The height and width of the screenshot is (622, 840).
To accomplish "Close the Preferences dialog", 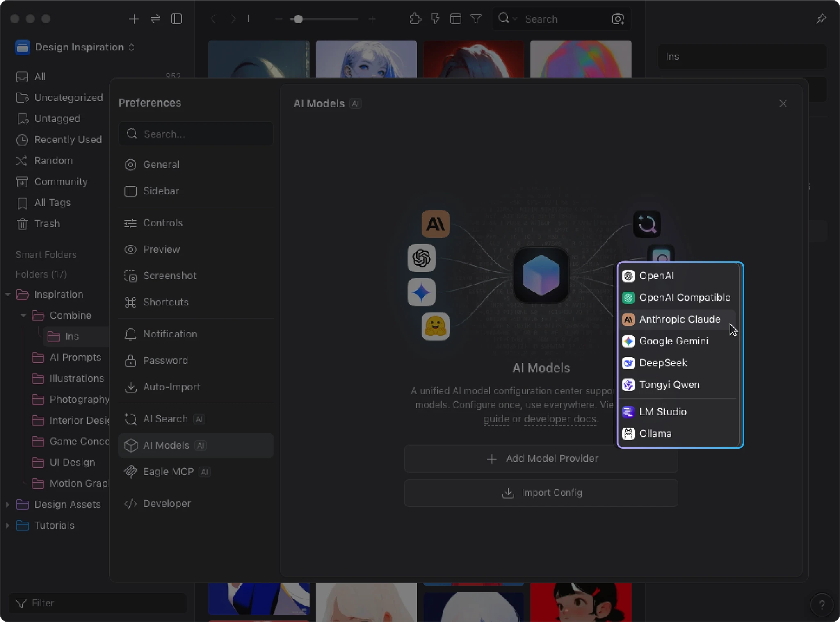I will (783, 104).
